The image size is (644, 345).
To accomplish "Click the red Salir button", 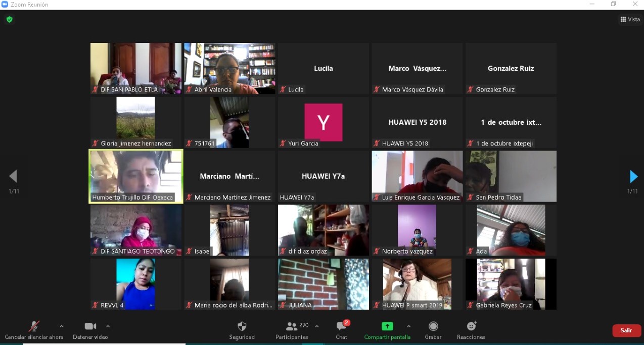I will pyautogui.click(x=626, y=330).
